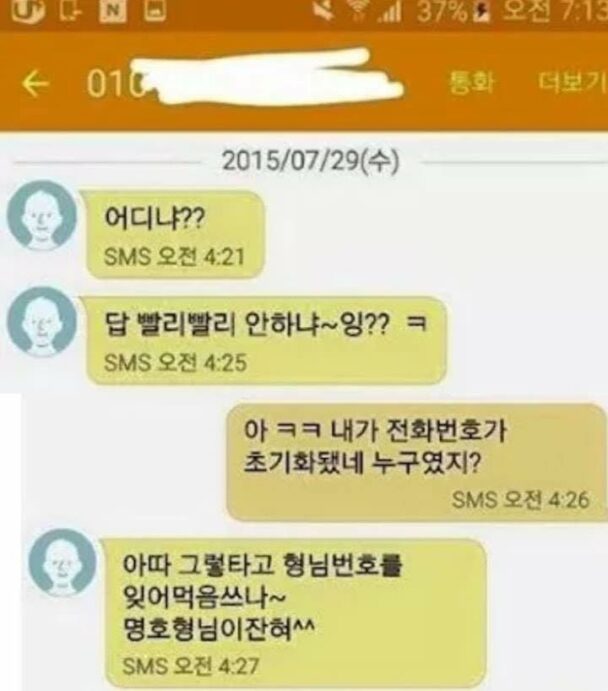Tap the 통화 call button
This screenshot has height=691, width=608.
pos(471,82)
